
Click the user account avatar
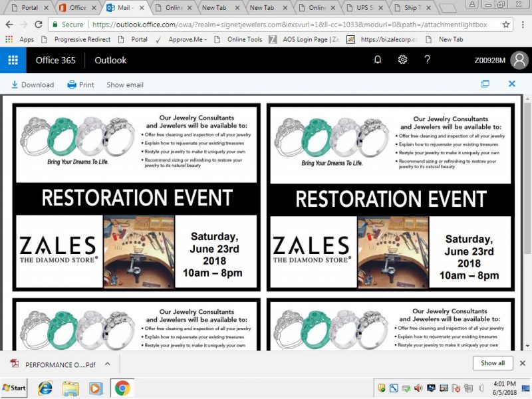[519, 60]
